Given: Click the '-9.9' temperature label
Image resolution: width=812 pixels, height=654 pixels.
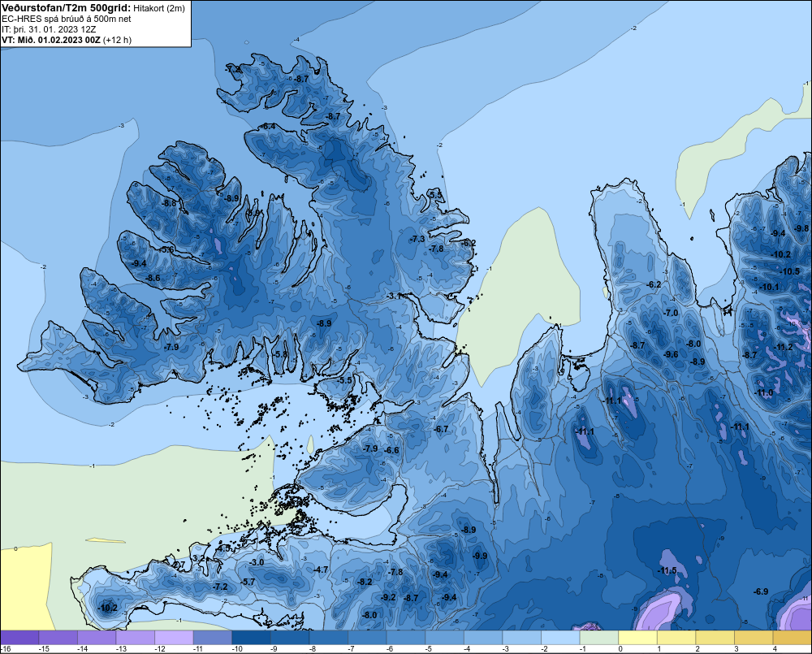Looking at the screenshot, I should tap(480, 556).
